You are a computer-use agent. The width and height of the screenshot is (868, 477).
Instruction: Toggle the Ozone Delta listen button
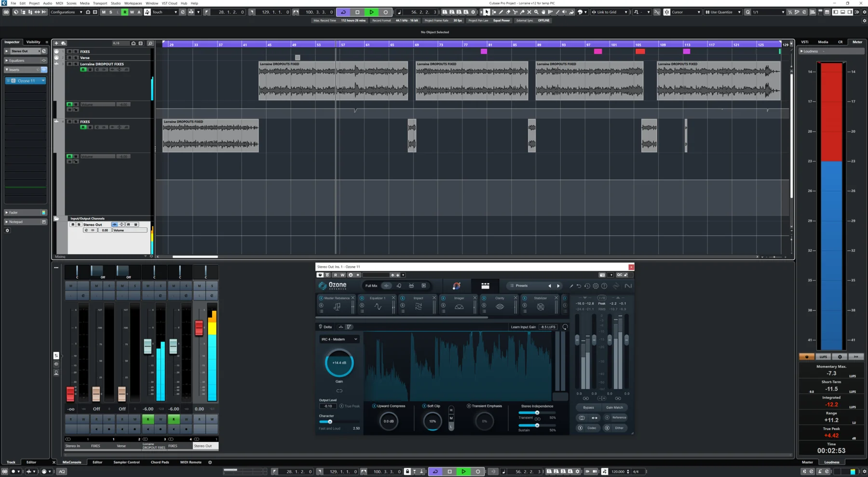coord(325,327)
